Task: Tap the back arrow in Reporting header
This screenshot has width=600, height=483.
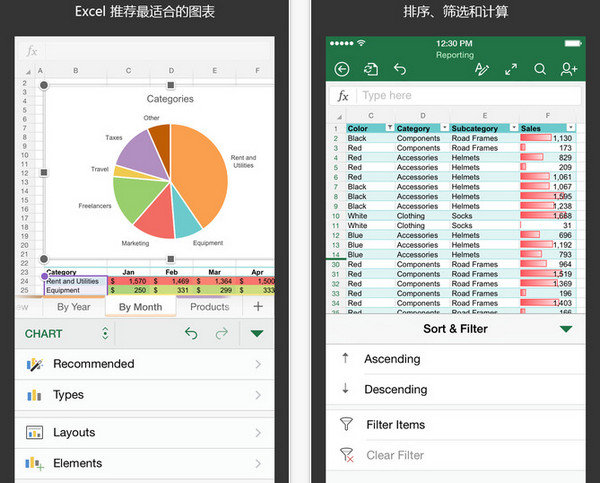Action: pos(341,69)
